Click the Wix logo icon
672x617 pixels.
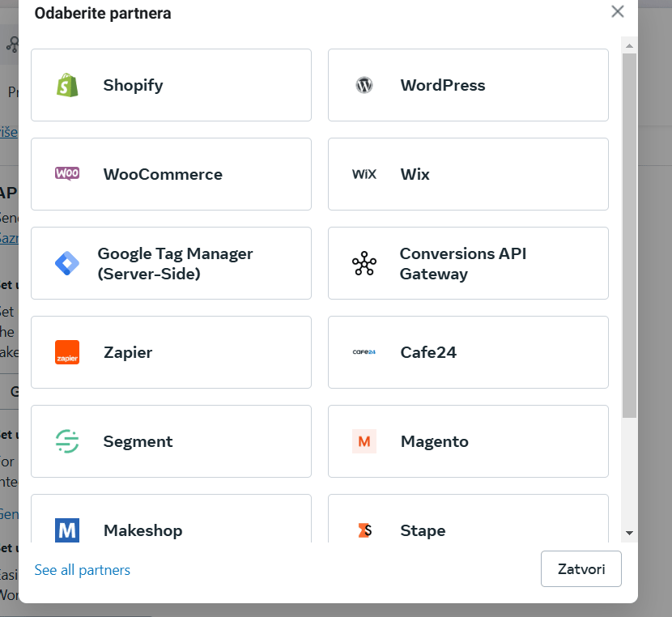click(x=364, y=174)
